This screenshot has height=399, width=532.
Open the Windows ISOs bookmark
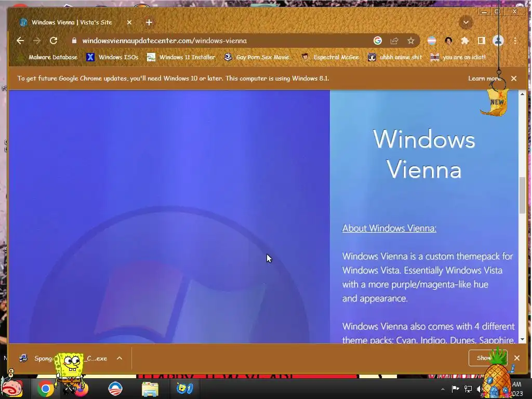(x=112, y=57)
